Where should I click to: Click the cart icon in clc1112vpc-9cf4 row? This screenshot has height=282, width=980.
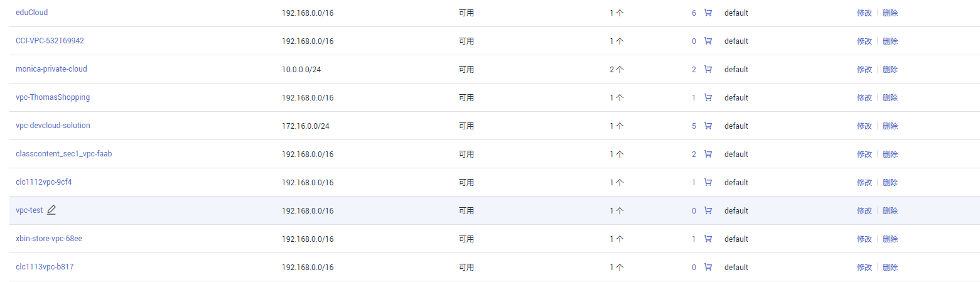[x=708, y=182]
